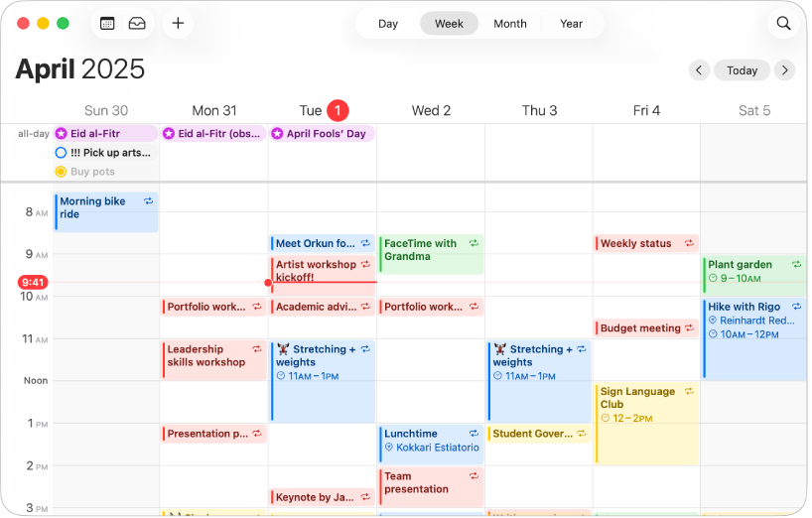This screenshot has height=518, width=812.
Task: Open the calendar inbox icon
Action: [x=137, y=23]
